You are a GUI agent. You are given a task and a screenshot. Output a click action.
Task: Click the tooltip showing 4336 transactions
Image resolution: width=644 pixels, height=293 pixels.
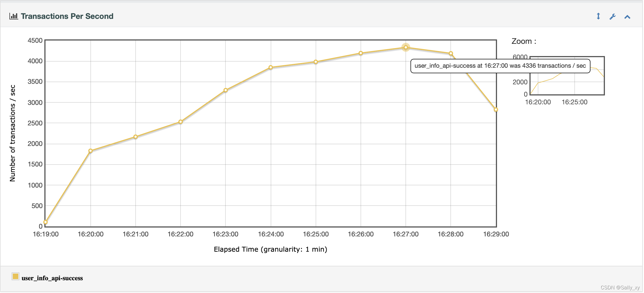500,66
